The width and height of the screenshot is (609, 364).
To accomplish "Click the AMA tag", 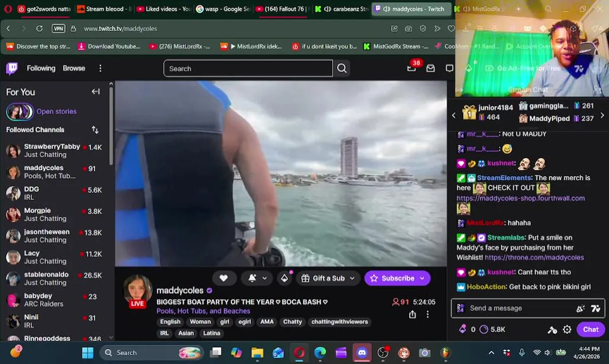I will 267,322.
